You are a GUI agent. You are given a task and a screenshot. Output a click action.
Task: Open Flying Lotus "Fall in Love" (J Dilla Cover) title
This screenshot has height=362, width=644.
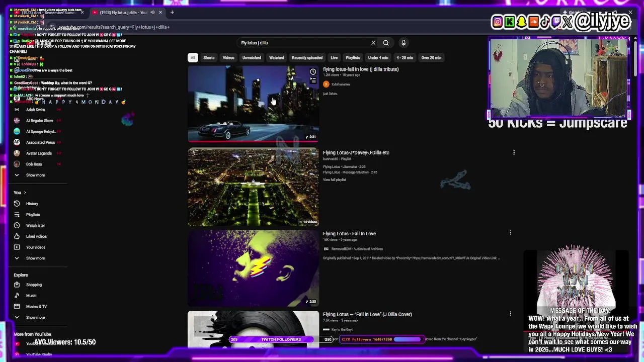point(367,315)
